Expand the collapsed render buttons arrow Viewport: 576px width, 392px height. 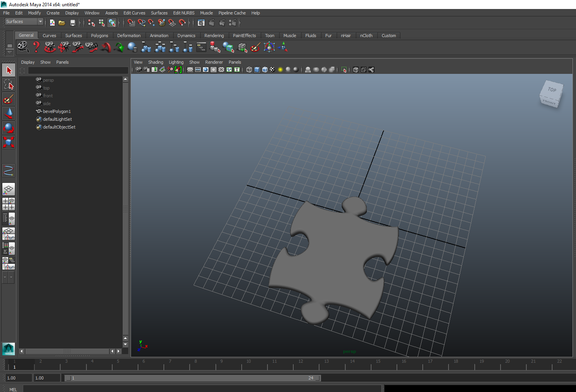[240, 23]
